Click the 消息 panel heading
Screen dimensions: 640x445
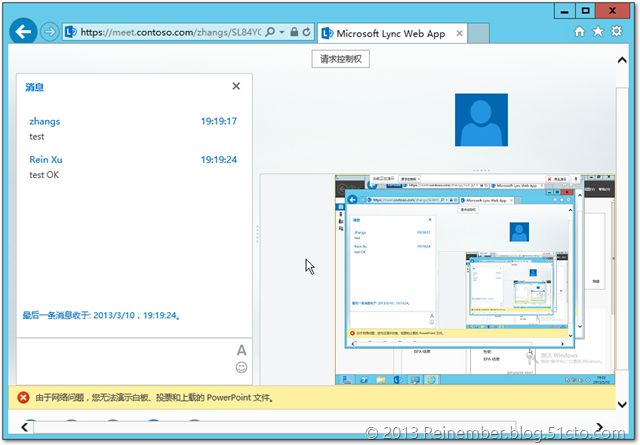tap(34, 87)
